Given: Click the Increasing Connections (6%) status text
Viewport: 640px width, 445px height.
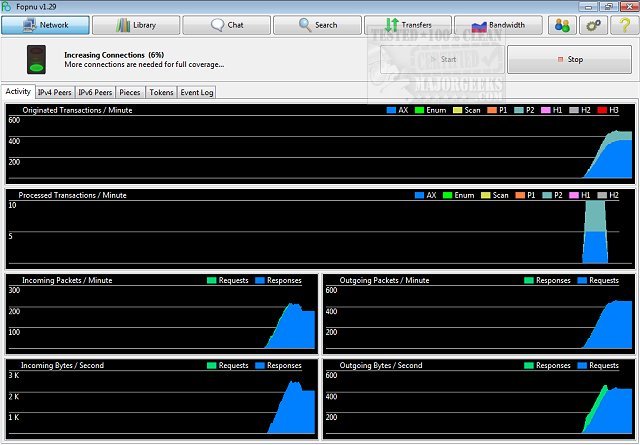Looking at the screenshot, I should click(x=114, y=55).
